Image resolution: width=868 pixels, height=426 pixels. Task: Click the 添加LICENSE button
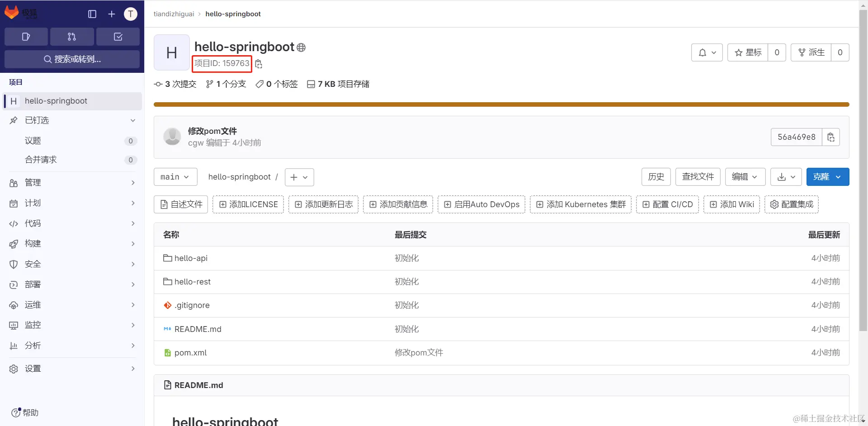(x=248, y=204)
